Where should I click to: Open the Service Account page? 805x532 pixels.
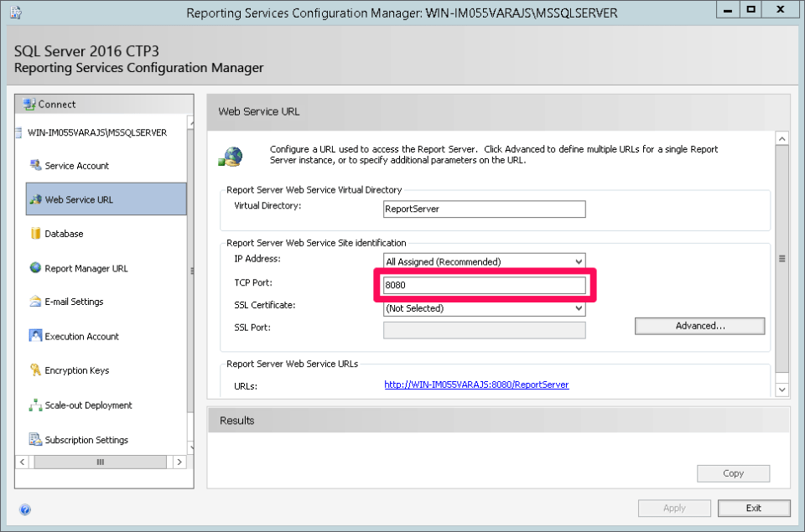(76, 166)
